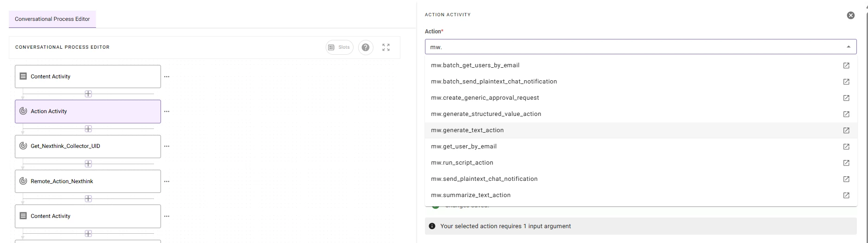Viewport: 868px width, 243px height.
Task: Open external link for mw.get_user_by_email
Action: 846,147
